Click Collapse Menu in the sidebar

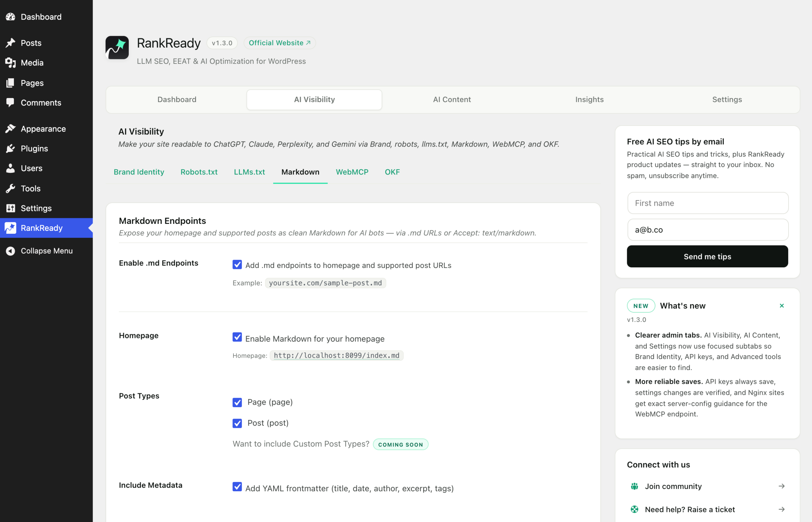tap(46, 251)
